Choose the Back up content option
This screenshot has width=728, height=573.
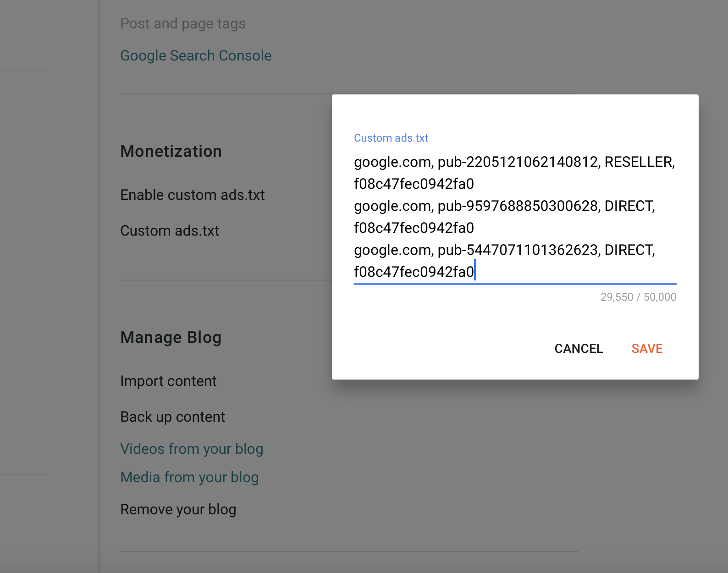[x=172, y=417]
